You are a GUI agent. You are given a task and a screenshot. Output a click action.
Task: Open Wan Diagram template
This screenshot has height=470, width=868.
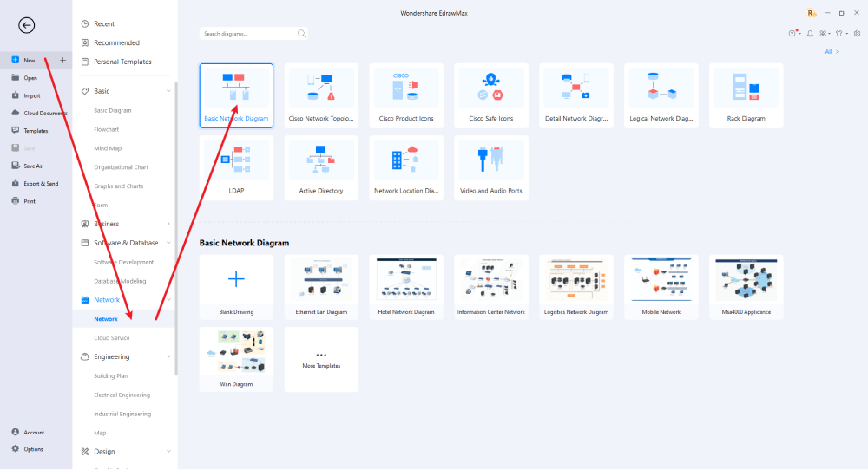click(x=236, y=359)
